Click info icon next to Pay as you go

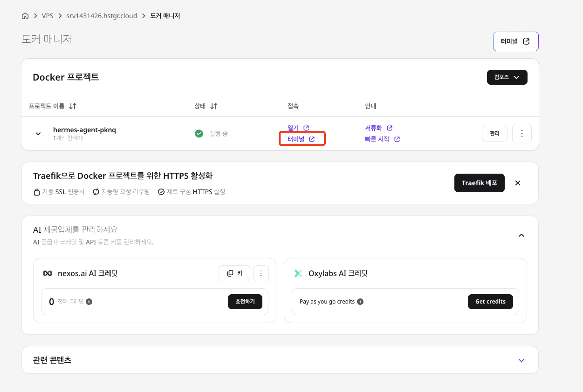360,302
